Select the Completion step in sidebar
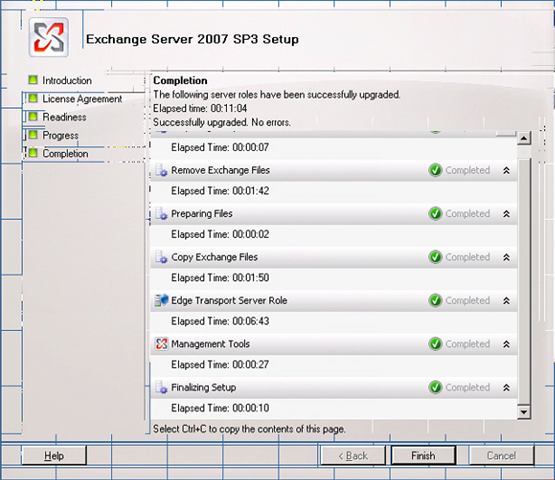The height and width of the screenshot is (480, 555). point(58,154)
